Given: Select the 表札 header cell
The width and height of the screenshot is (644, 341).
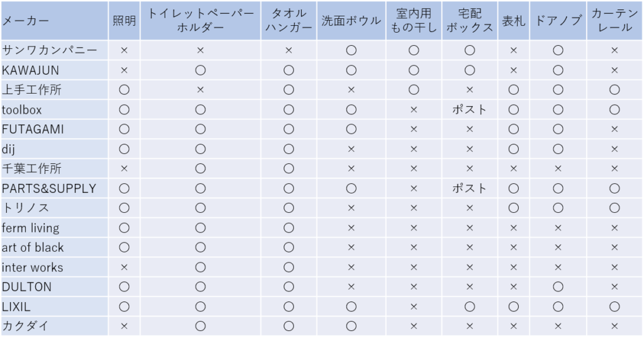Looking at the screenshot, I should click(514, 21).
